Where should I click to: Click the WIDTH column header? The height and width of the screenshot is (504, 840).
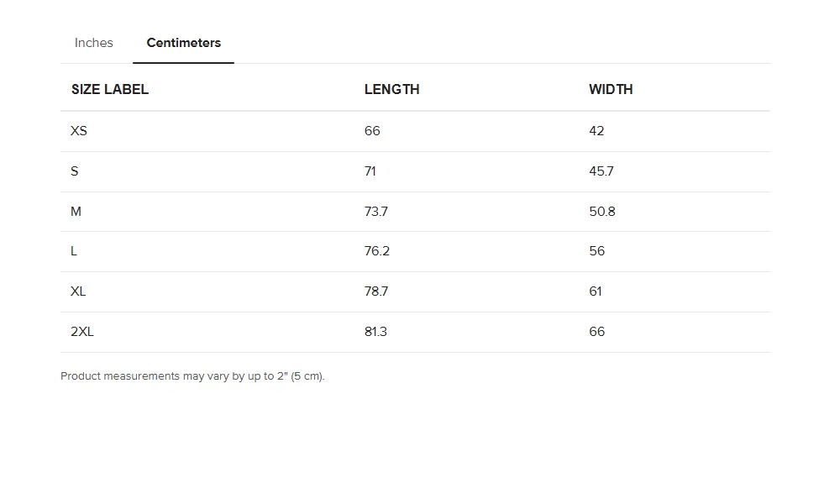(x=611, y=89)
